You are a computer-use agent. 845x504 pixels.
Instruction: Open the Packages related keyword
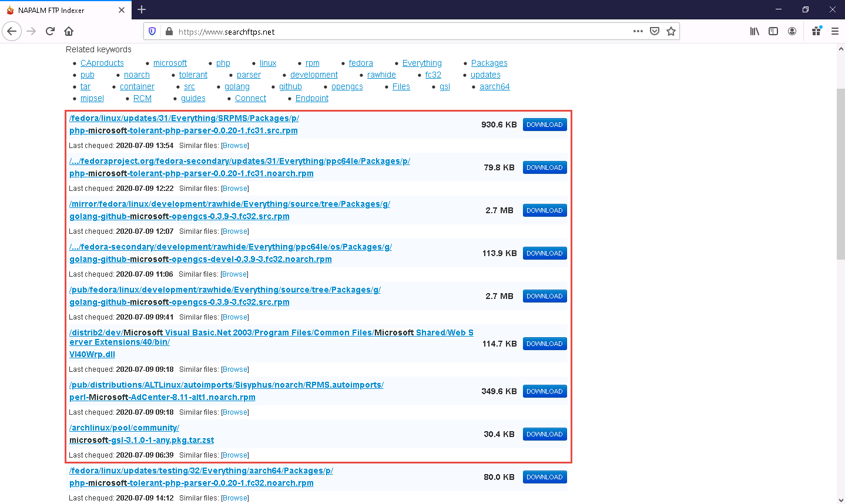pyautogui.click(x=489, y=63)
